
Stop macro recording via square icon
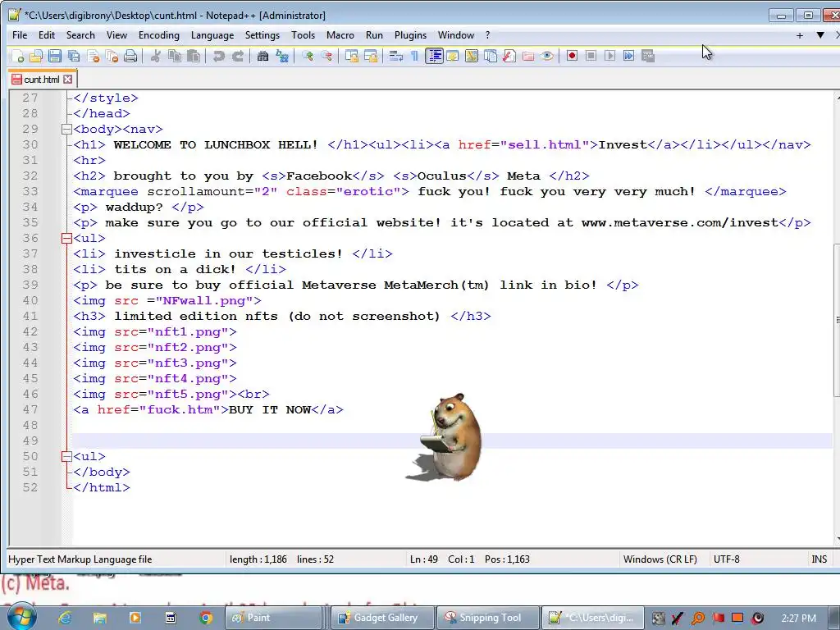tap(591, 56)
